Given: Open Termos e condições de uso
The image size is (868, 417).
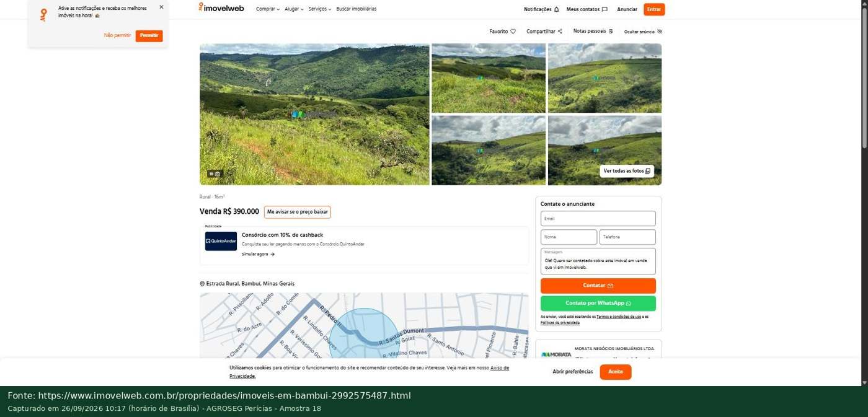Looking at the screenshot, I should point(619,317).
